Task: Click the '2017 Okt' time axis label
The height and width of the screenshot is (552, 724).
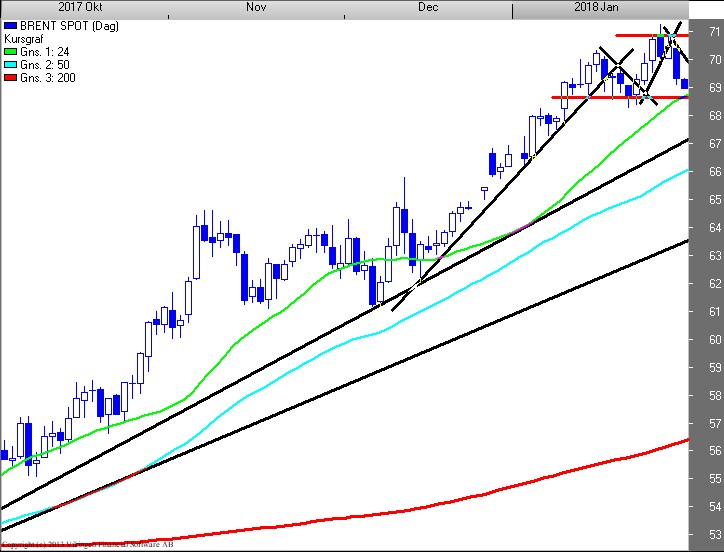Action: (80, 7)
